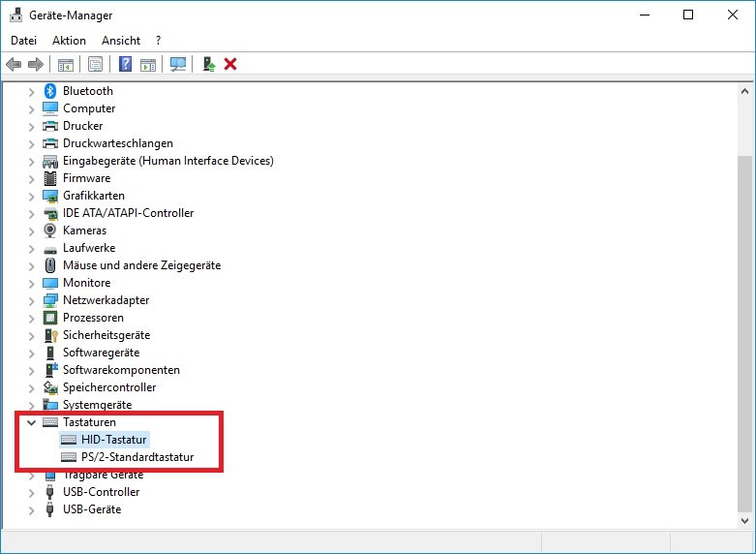Screen dimensions: 756x554
Task: Click the Sicherheitsgeräte key icon
Action: [x=50, y=335]
